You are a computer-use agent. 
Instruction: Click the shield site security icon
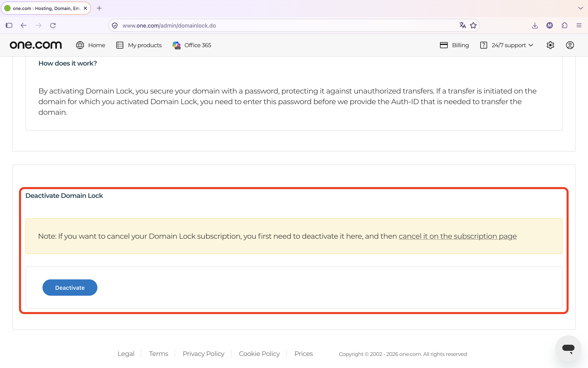pyautogui.click(x=115, y=25)
